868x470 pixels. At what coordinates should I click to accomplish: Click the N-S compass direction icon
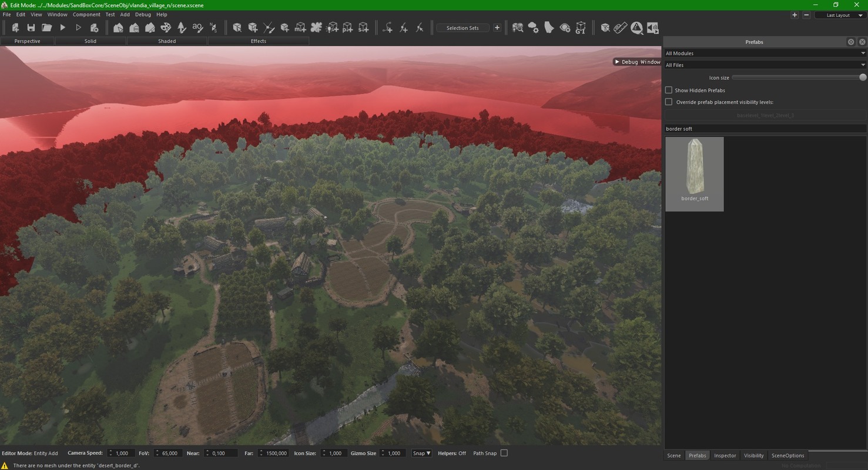pos(213,28)
